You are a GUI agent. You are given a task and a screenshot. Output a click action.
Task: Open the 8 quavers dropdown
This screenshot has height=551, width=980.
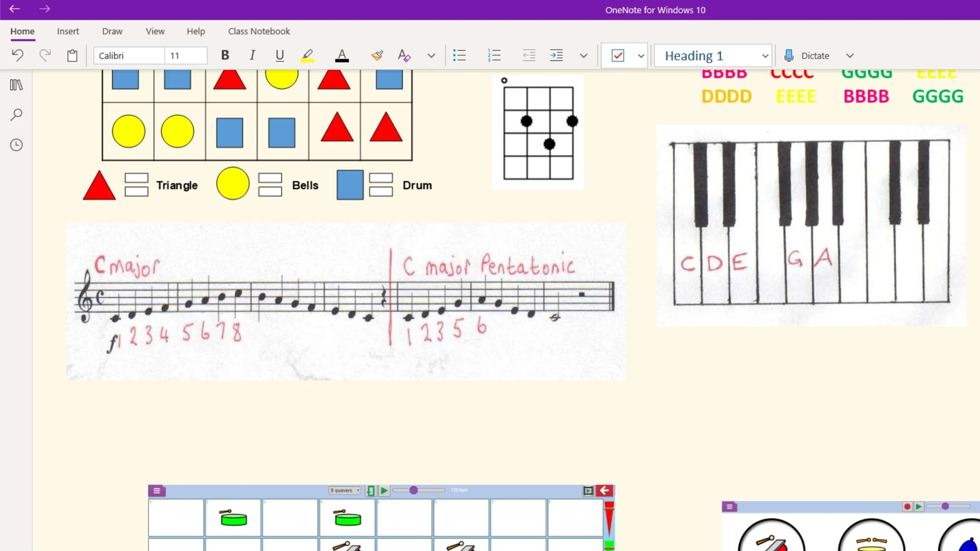pos(345,490)
